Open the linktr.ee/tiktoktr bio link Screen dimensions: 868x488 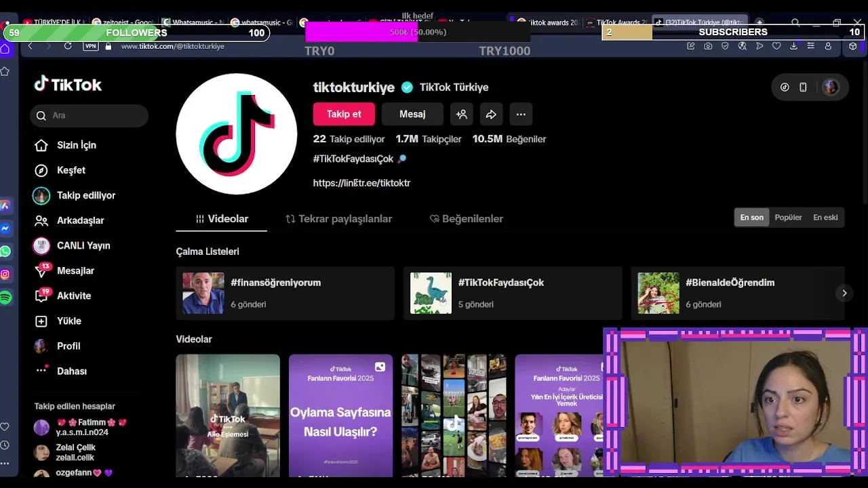(x=361, y=183)
